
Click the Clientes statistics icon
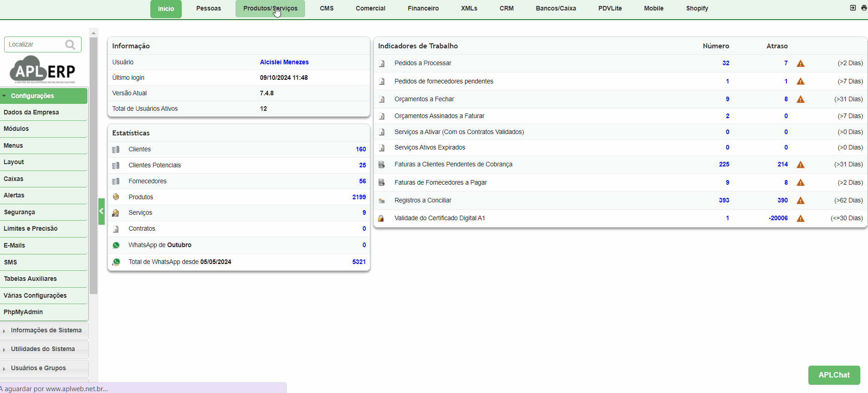116,150
